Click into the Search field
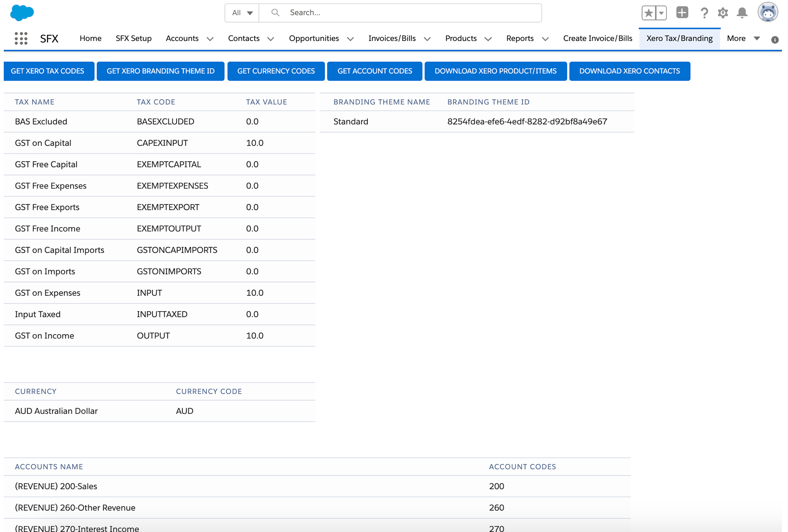Viewport: 788px width, 532px height. 400,13
